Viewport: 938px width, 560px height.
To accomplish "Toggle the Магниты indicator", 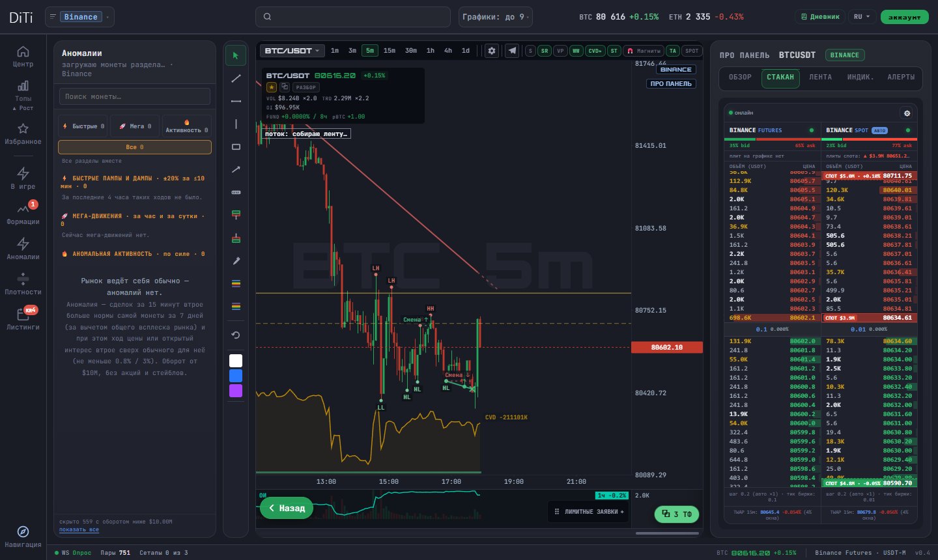I will (644, 51).
